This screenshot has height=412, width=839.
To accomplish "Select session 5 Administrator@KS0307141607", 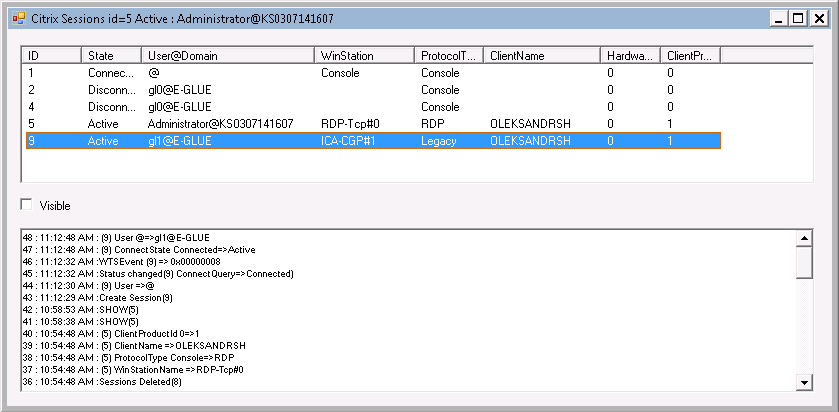I will pos(373,124).
